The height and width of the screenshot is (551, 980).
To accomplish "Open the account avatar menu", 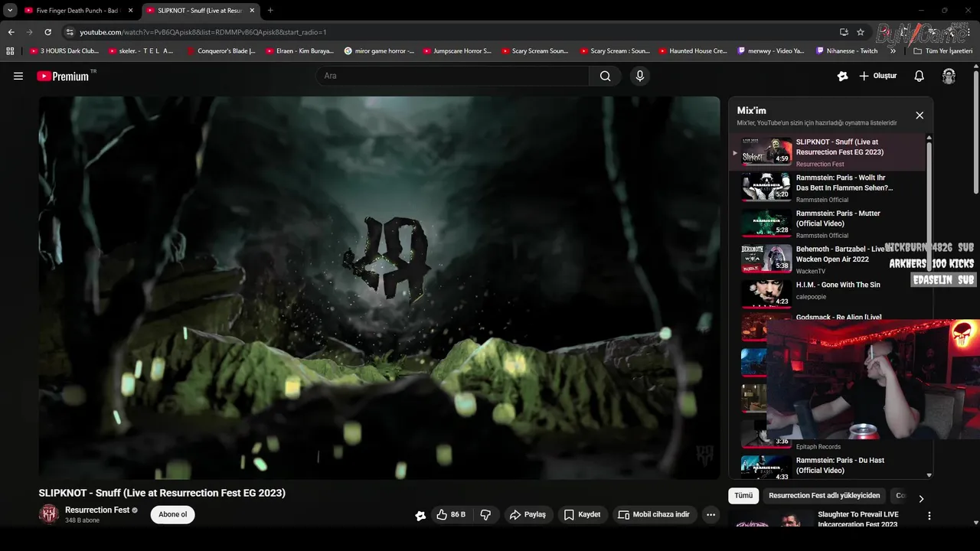I will pyautogui.click(x=949, y=76).
